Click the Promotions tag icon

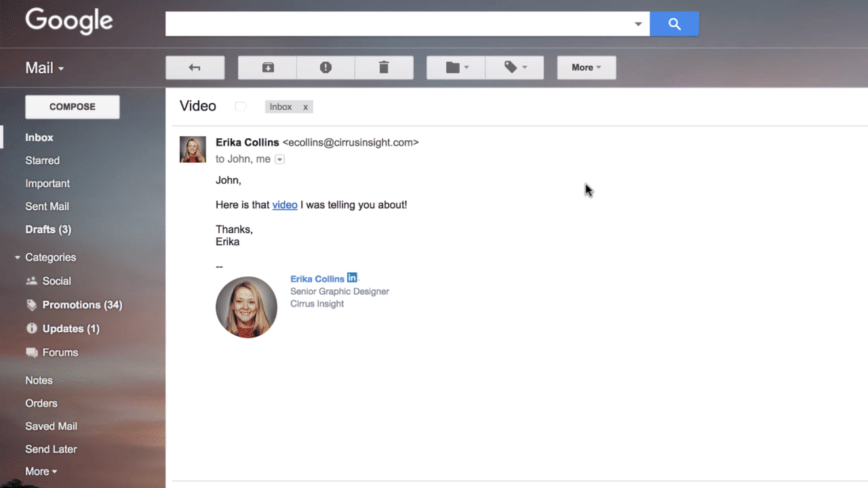click(31, 305)
